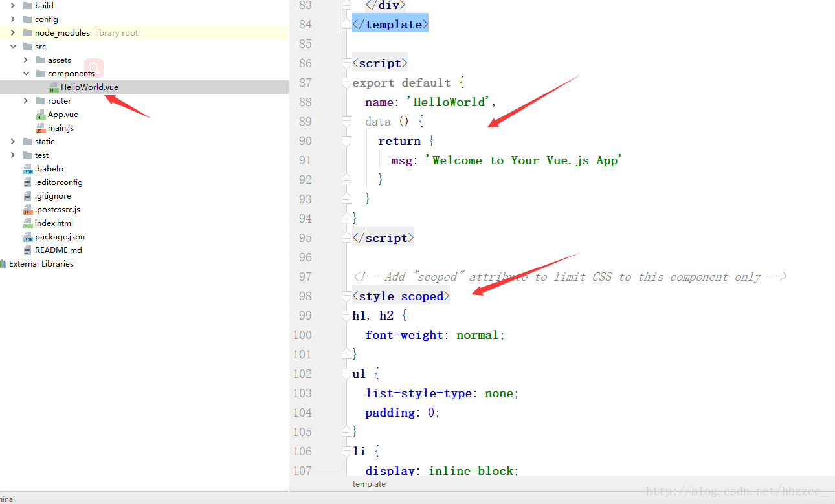Viewport: 835px width, 504px height.
Task: Click the static folder icon
Action: [x=28, y=142]
